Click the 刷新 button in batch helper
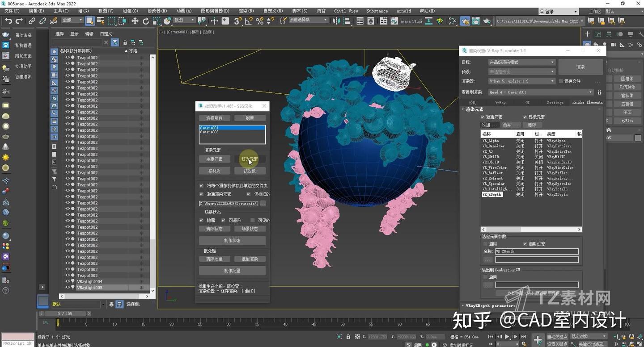Screen dimensions: 644x347 tap(250, 118)
